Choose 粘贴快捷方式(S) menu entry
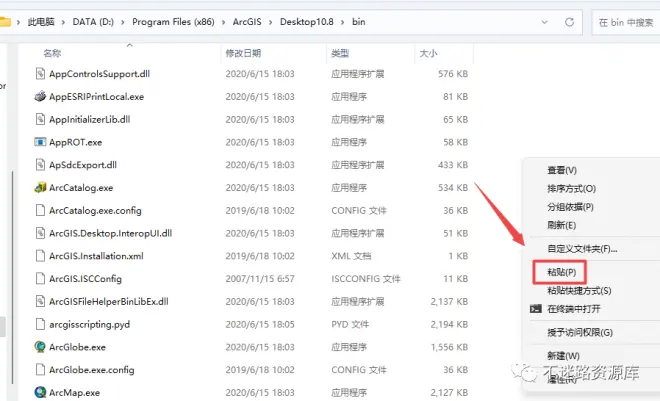 tap(579, 290)
